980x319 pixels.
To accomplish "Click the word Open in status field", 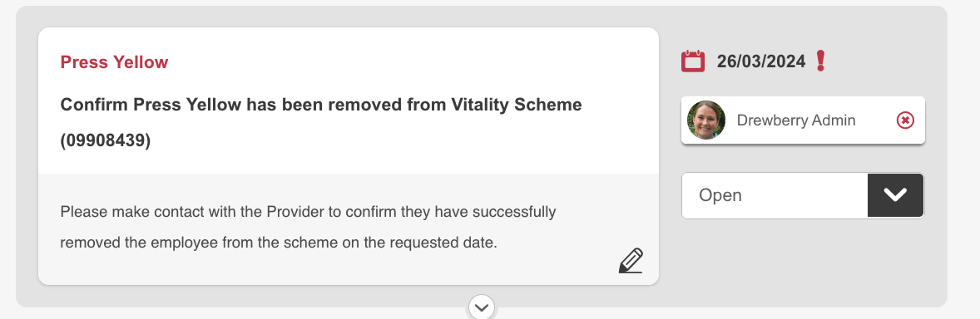I will tap(720, 195).
